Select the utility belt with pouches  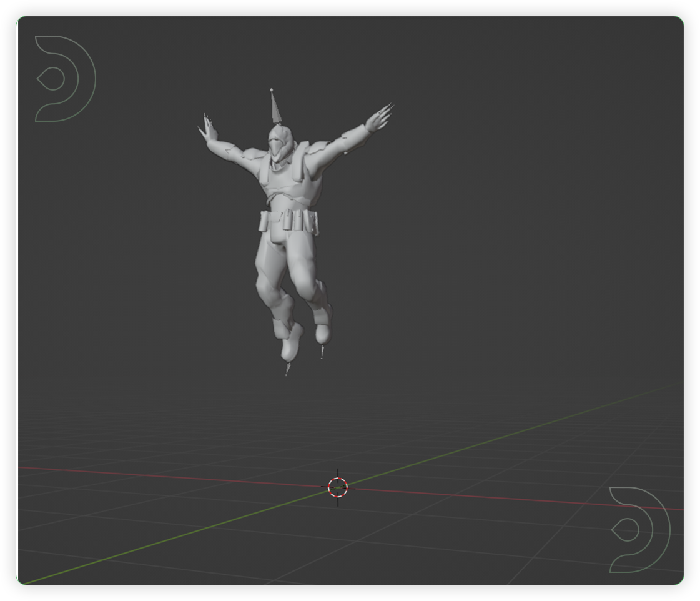pos(284,220)
